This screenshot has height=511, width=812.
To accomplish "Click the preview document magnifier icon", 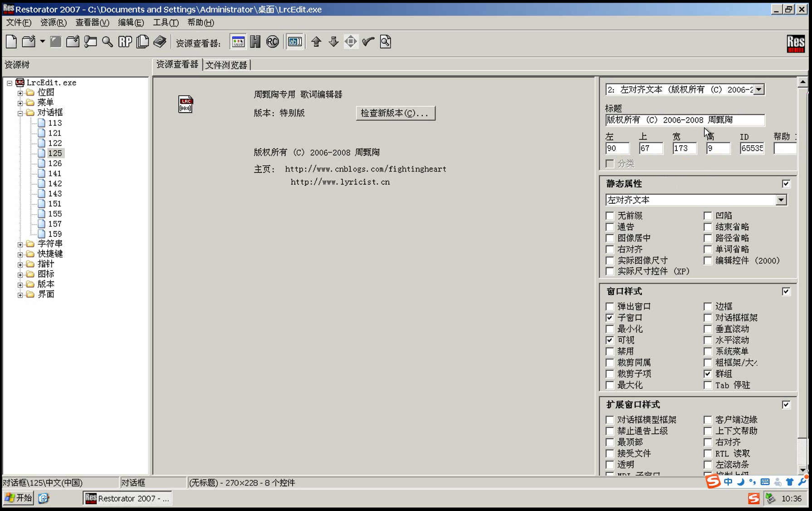I will [385, 42].
